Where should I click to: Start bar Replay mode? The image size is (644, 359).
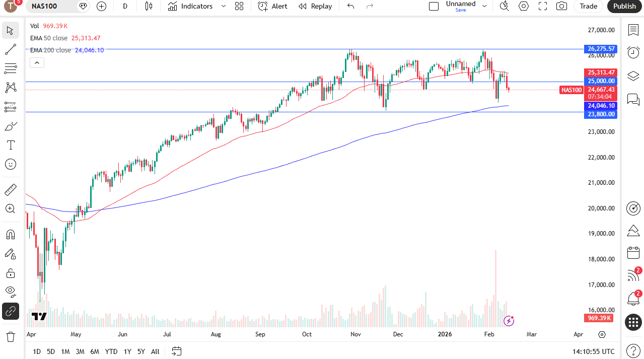tap(315, 6)
